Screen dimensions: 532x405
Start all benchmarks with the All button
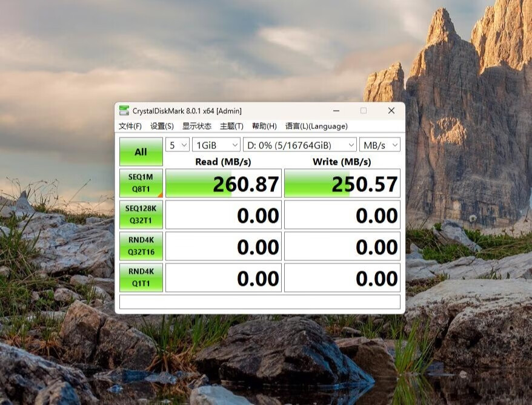(x=141, y=151)
